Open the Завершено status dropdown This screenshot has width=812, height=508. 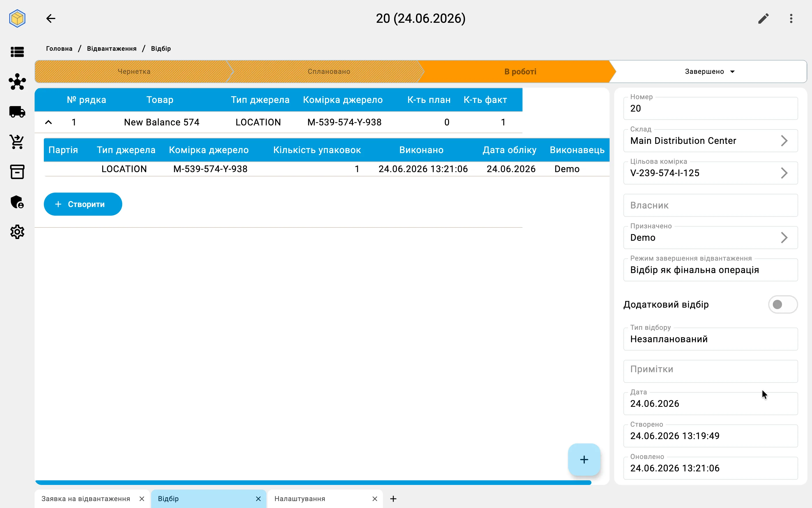pos(710,72)
